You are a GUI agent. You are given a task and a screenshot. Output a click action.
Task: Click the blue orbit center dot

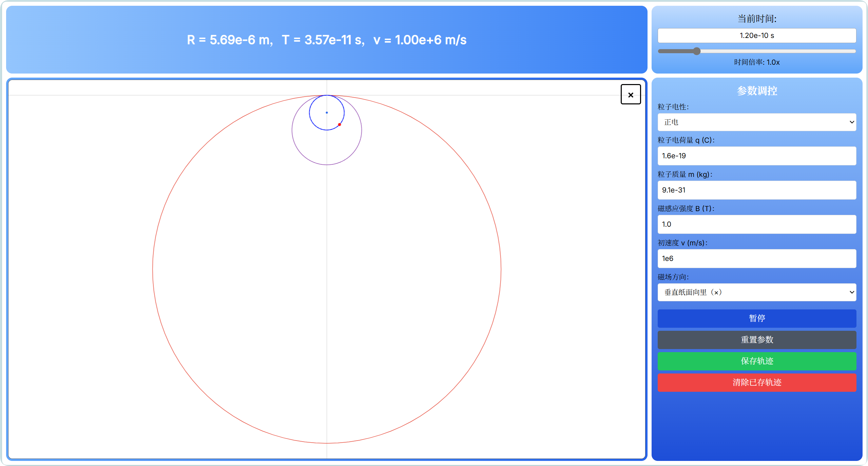coord(327,113)
